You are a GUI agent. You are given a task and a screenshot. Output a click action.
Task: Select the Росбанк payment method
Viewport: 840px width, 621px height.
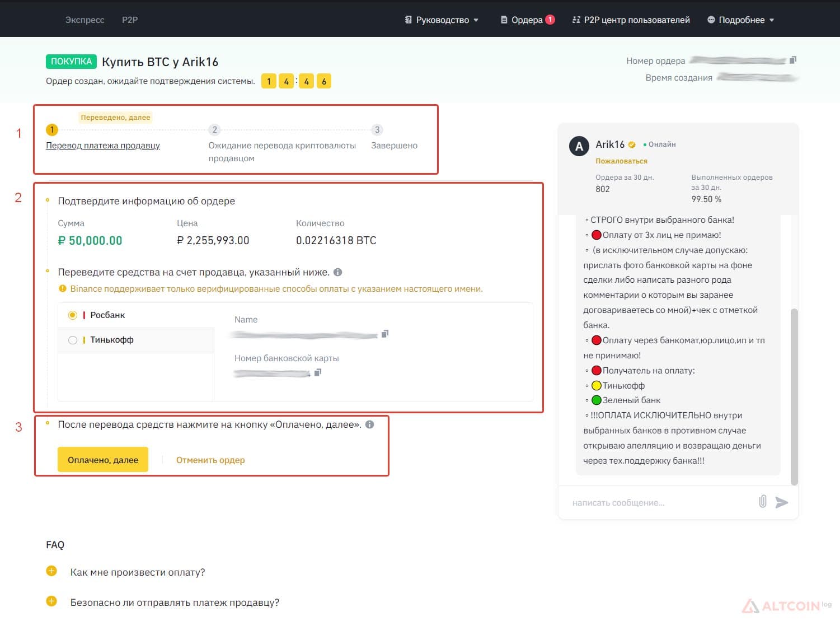[136, 315]
